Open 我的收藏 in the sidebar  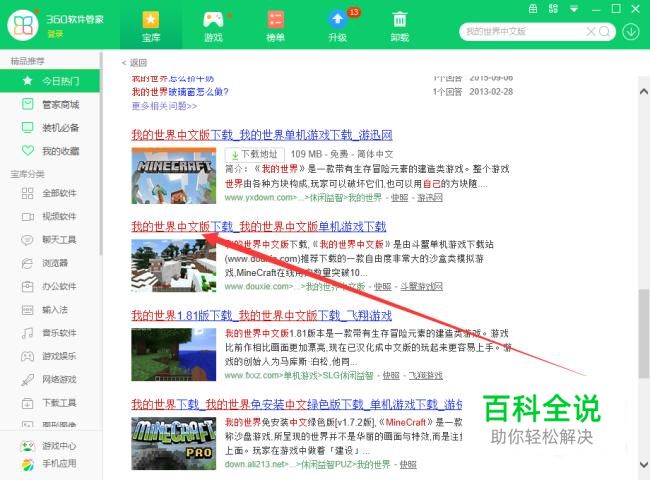(50, 151)
